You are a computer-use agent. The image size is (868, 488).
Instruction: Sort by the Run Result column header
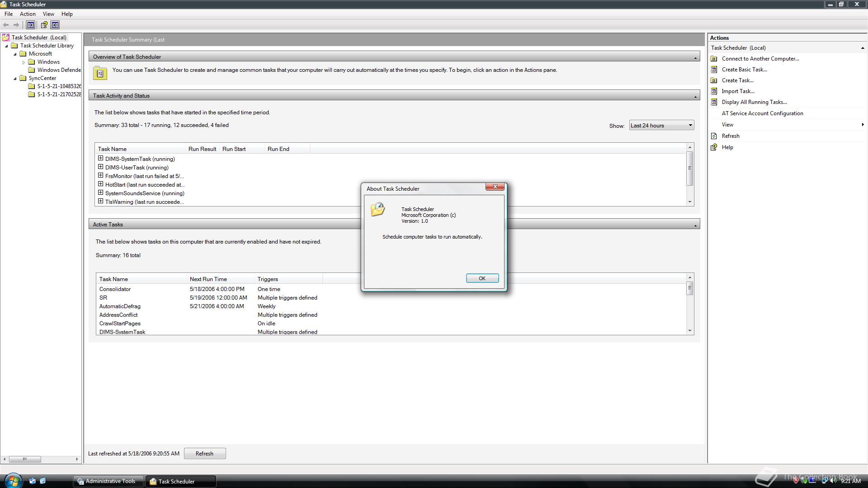[202, 149]
